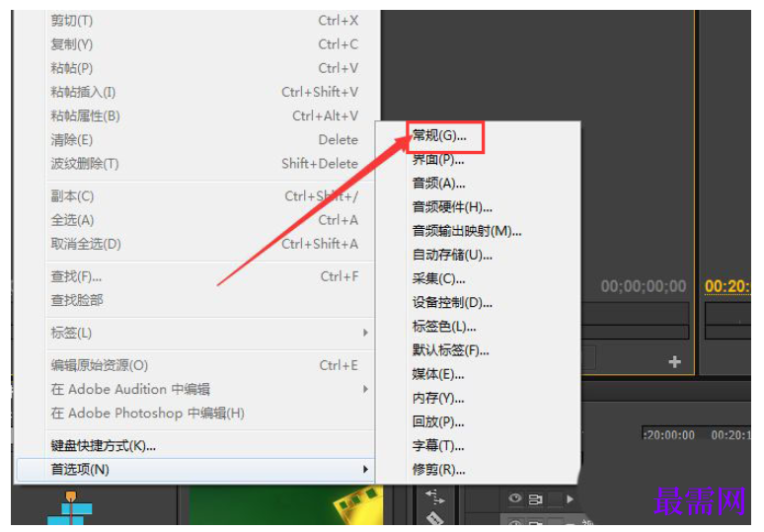Click the plus button editor icon
Image resolution: width=764 pixels, height=532 pixels.
[x=674, y=362]
